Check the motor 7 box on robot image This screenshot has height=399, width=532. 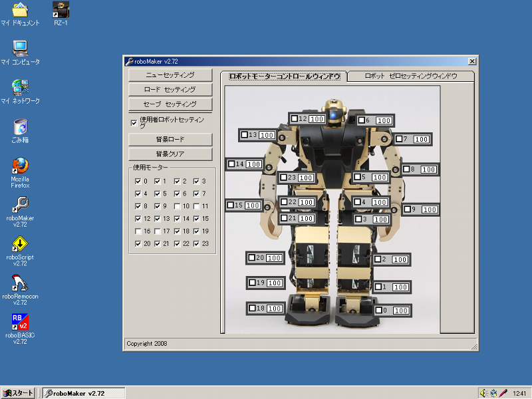[400, 139]
